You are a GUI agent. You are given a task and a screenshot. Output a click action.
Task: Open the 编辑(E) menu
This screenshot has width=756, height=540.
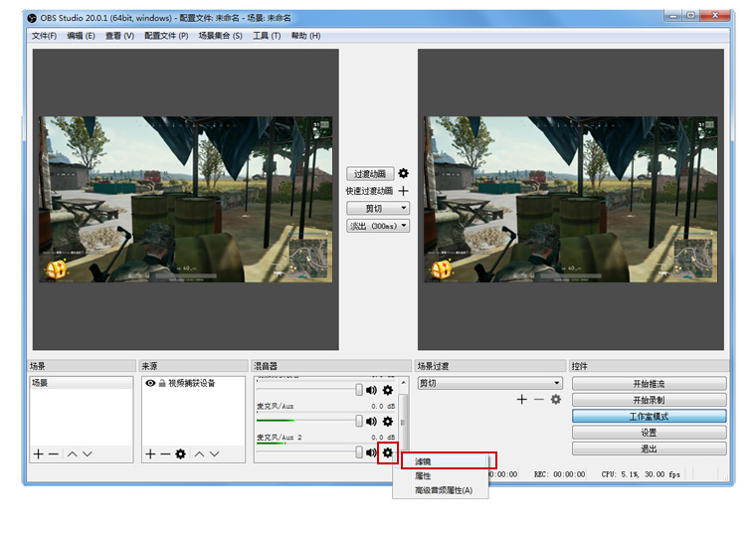81,36
